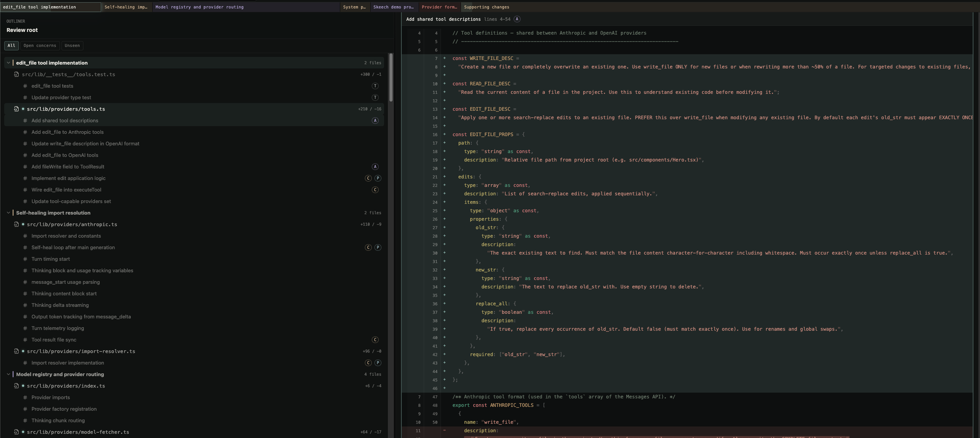Select message_start usage parsing item
Screen dimensions: 980x438
194,282
